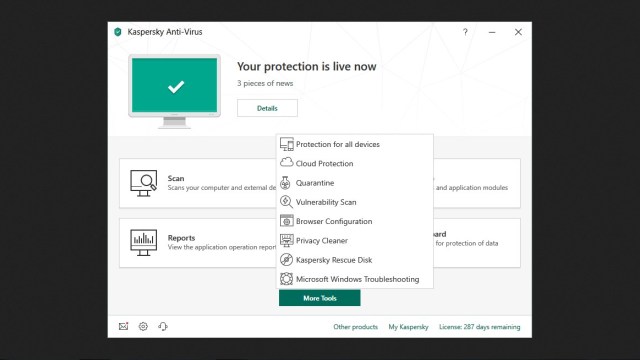This screenshot has width=640, height=360.
Task: Click the green protection status monitor
Action: click(175, 91)
